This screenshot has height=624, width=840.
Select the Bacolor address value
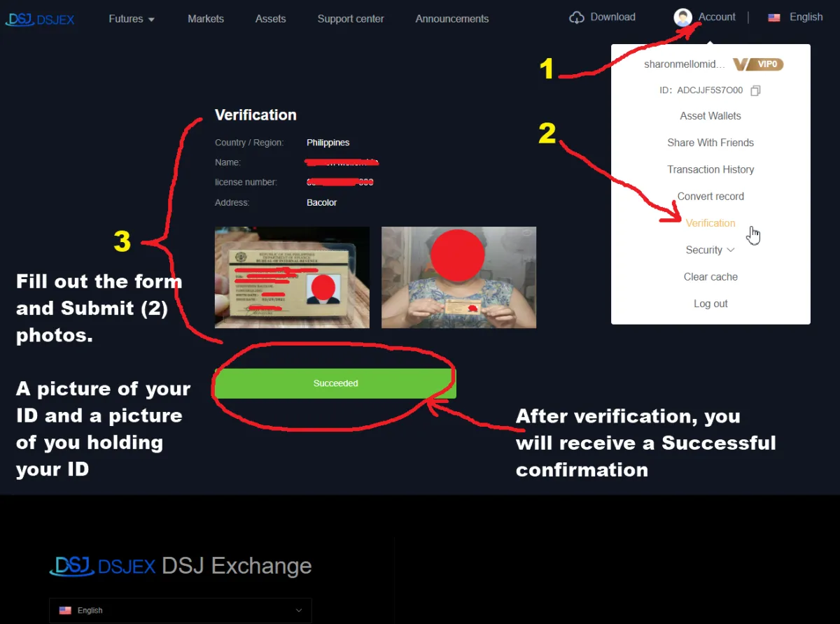coord(322,203)
